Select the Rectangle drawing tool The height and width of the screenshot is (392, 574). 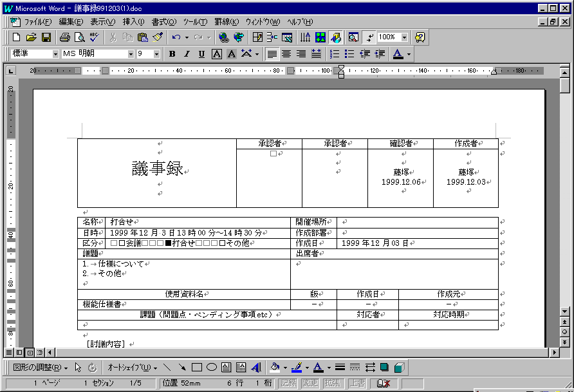(x=198, y=368)
